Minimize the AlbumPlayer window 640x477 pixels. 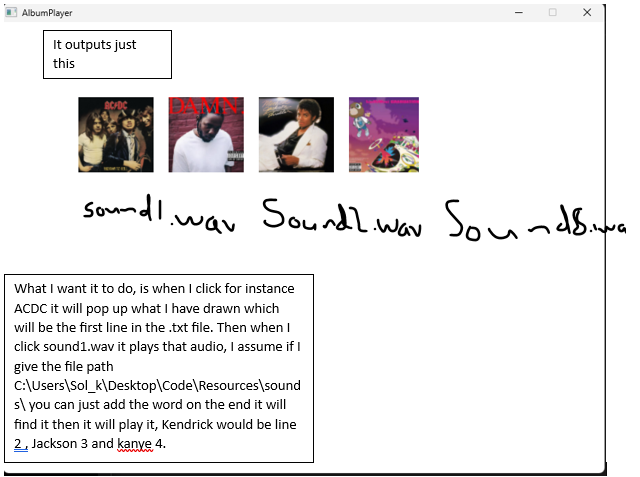519,13
